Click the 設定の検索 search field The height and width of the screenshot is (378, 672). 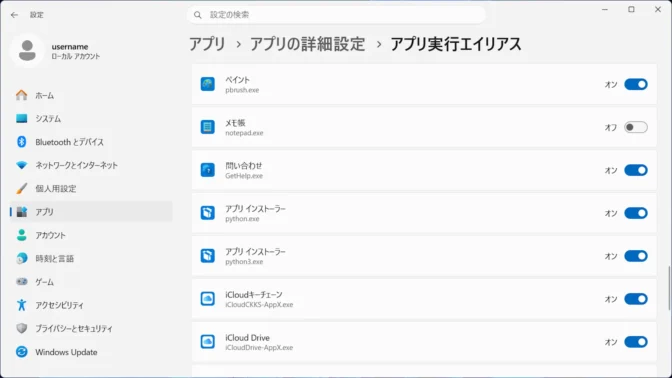pyautogui.click(x=336, y=15)
